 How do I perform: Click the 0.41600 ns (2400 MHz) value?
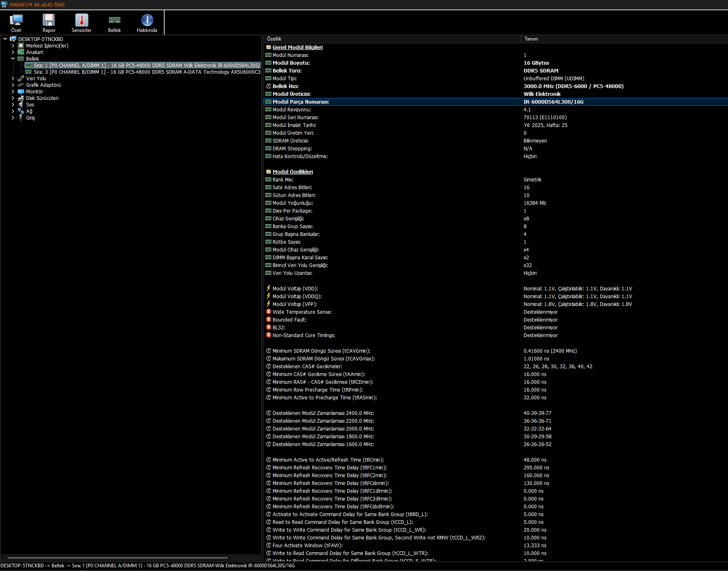550,351
